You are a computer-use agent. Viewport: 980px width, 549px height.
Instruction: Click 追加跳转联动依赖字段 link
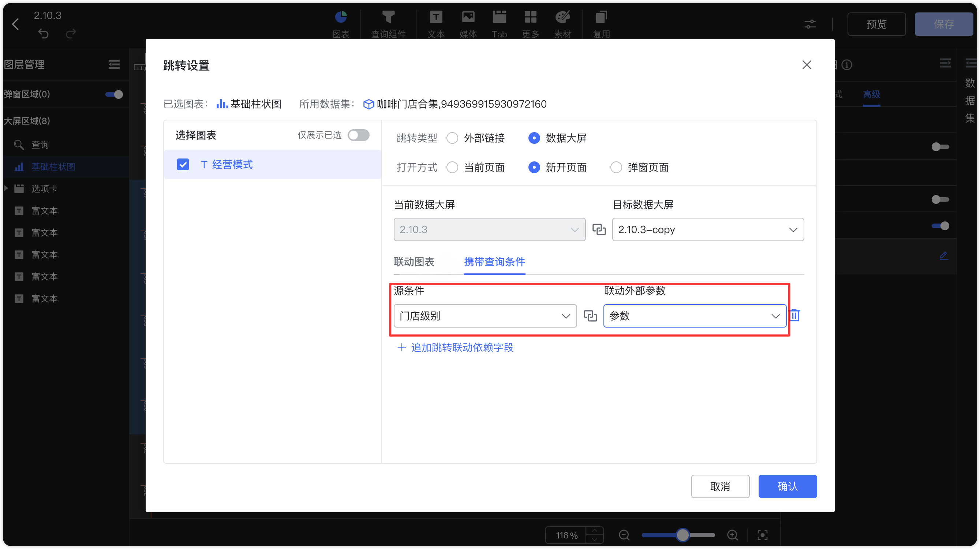coord(455,347)
